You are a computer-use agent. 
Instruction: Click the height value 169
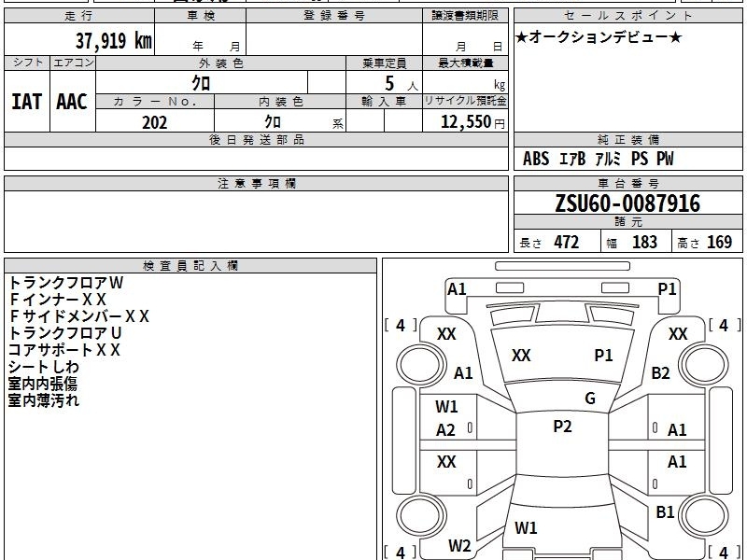(719, 242)
